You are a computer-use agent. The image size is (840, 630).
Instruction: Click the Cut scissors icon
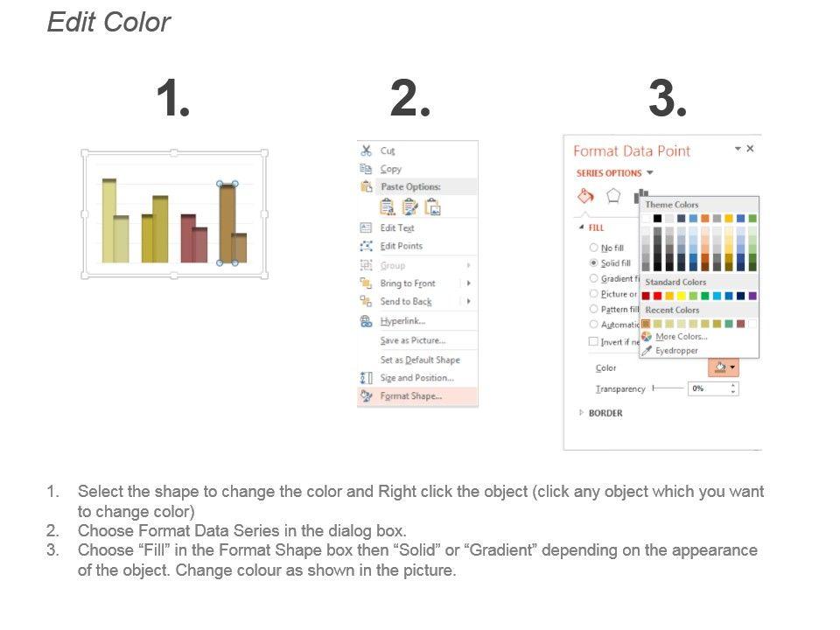(x=366, y=150)
